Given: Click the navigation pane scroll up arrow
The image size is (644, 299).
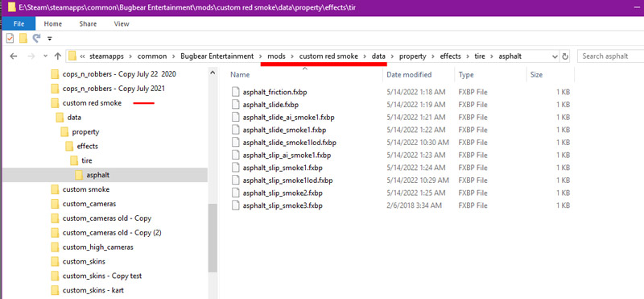Looking at the screenshot, I should point(213,73).
